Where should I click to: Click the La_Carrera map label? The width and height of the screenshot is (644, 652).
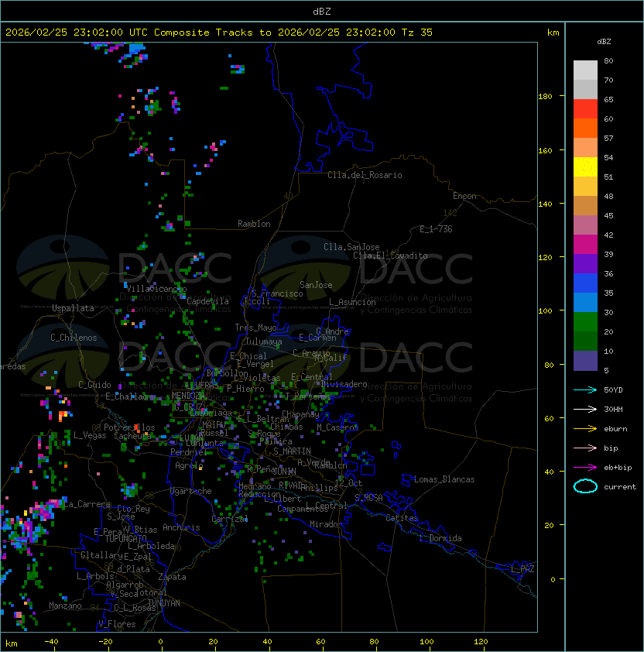point(87,504)
